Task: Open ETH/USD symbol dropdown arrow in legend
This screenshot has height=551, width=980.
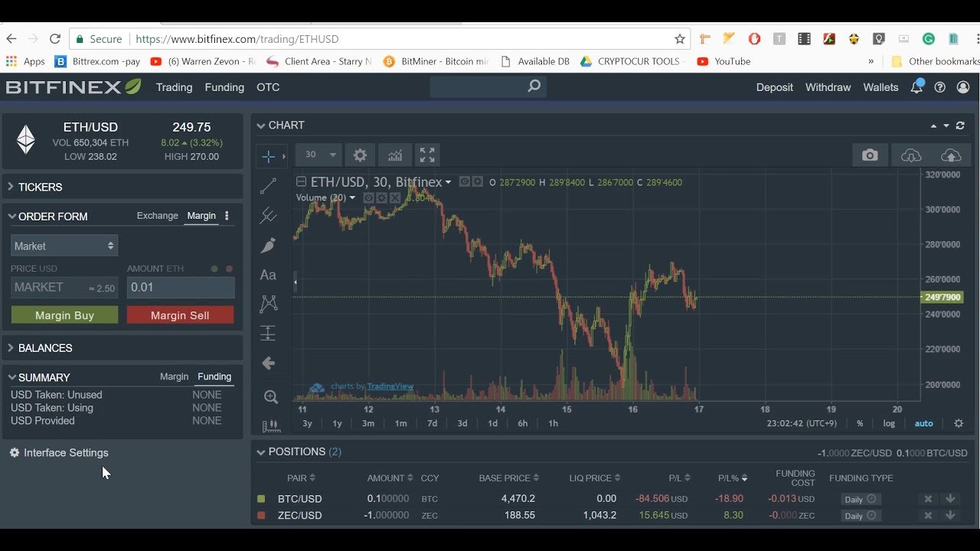Action: tap(449, 182)
